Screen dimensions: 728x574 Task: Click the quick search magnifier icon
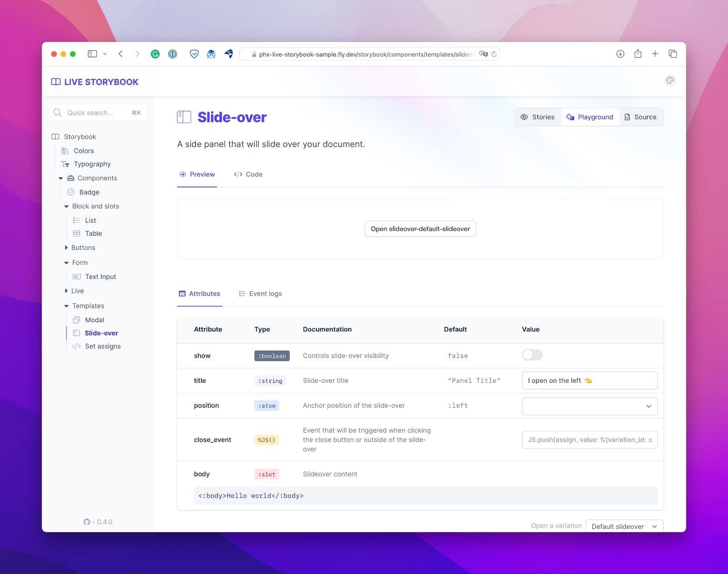[x=57, y=113]
